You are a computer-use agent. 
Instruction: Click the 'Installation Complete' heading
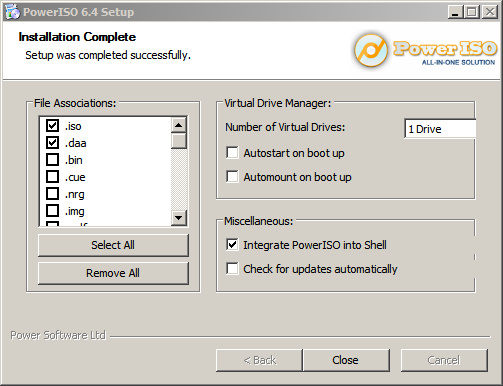77,37
